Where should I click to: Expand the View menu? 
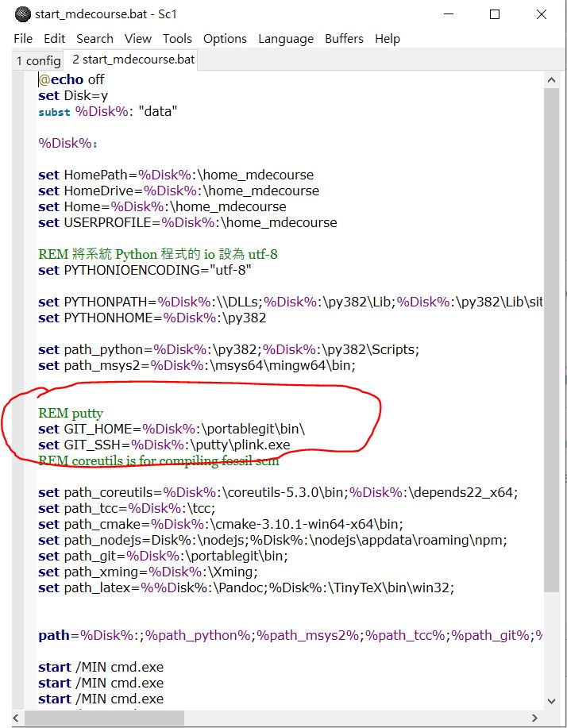pos(137,38)
